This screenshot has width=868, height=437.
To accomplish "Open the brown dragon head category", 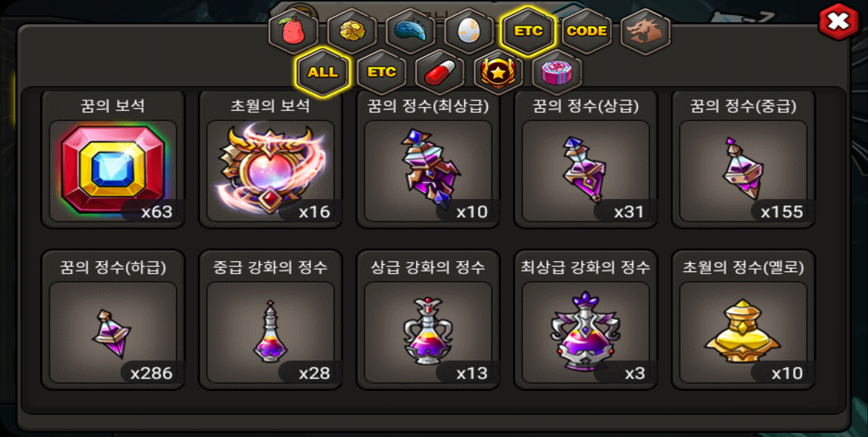I will click(x=645, y=31).
